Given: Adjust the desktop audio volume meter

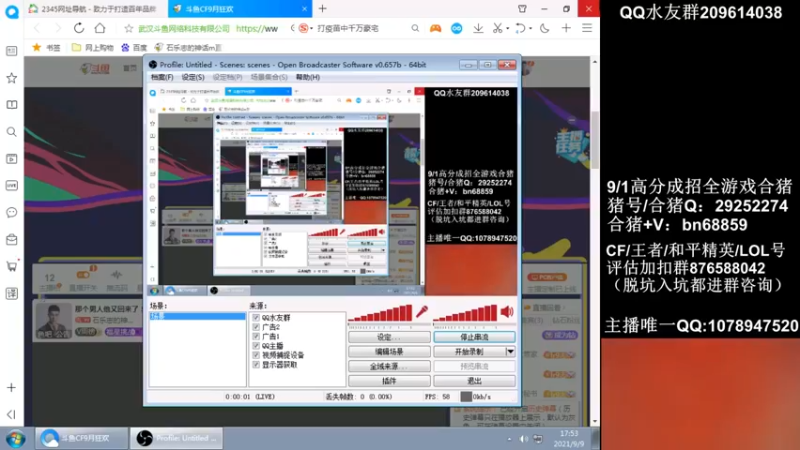Looking at the screenshot, I should (x=465, y=313).
